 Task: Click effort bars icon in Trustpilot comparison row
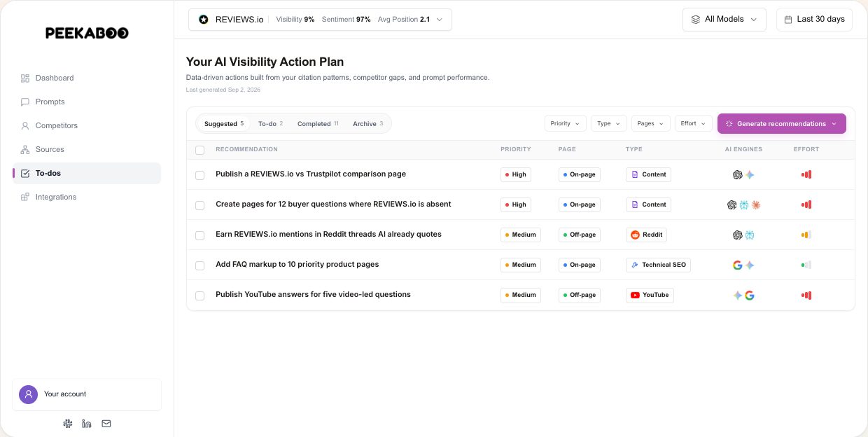[806, 174]
